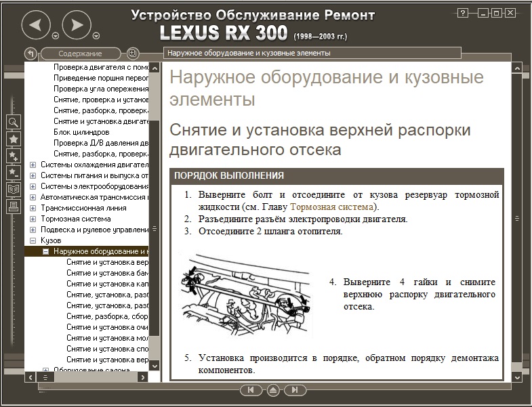This screenshot has height=407, width=532.
Task: Select Блок цилиндров in contents
Action: click(81, 132)
